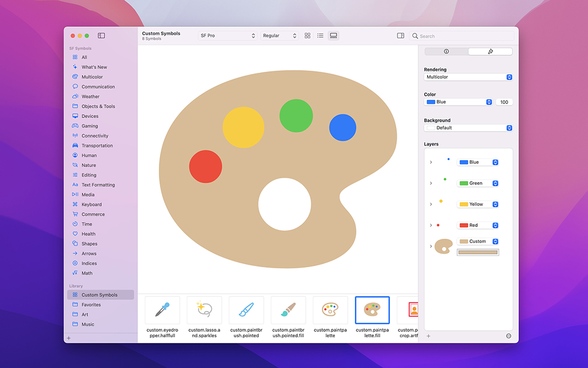
Task: Open the Red layer color dropdown
Action: 478,225
